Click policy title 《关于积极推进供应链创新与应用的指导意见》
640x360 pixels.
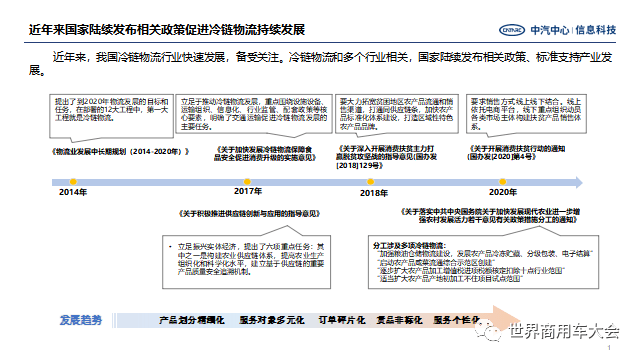pyautogui.click(x=249, y=213)
